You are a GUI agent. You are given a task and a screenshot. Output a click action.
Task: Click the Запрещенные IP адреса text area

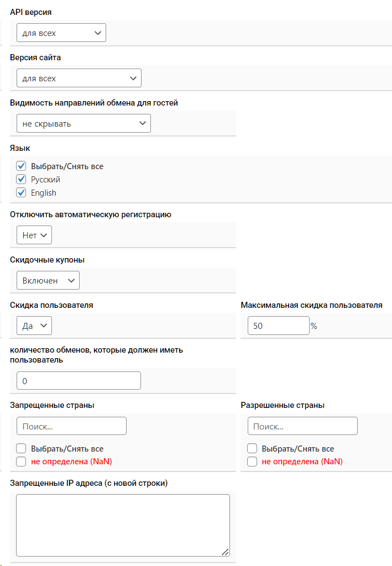point(123,525)
